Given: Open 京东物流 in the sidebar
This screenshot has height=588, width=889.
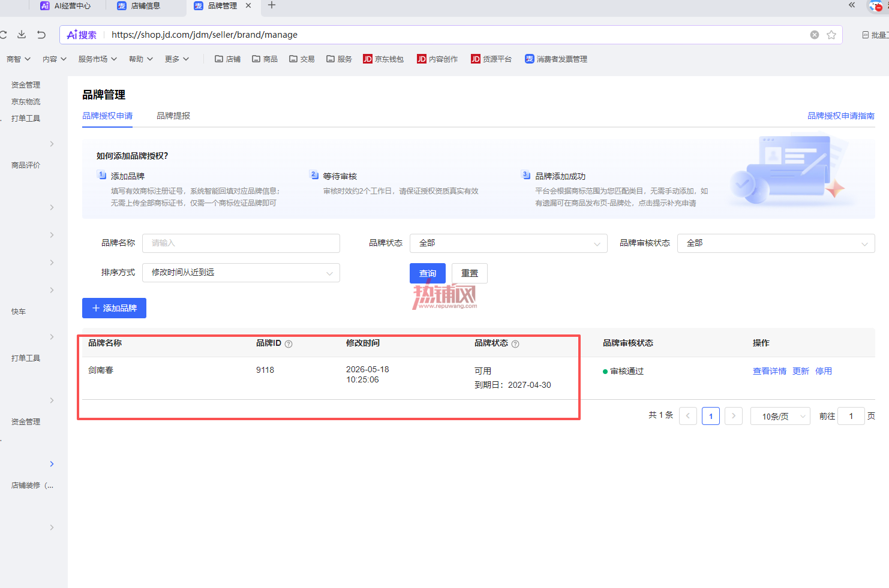Looking at the screenshot, I should (26, 102).
